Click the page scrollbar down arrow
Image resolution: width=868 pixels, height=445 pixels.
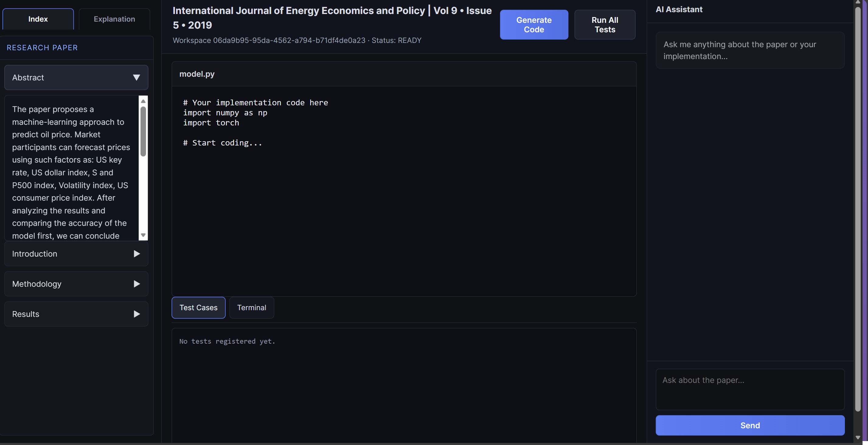tap(858, 437)
